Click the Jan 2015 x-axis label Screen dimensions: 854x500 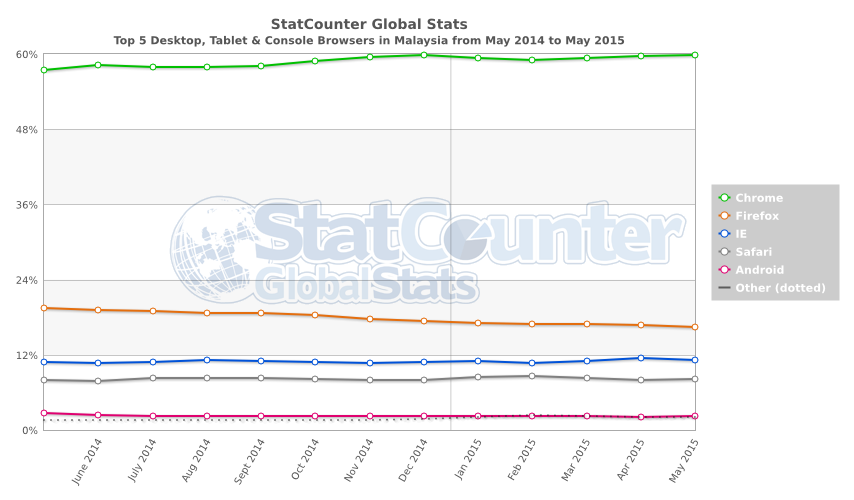click(x=470, y=462)
